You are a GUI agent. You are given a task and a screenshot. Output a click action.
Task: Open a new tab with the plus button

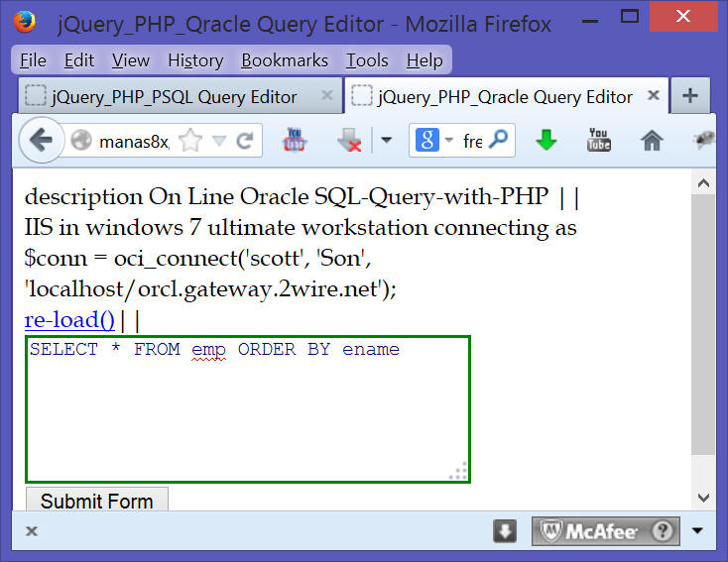click(x=690, y=96)
